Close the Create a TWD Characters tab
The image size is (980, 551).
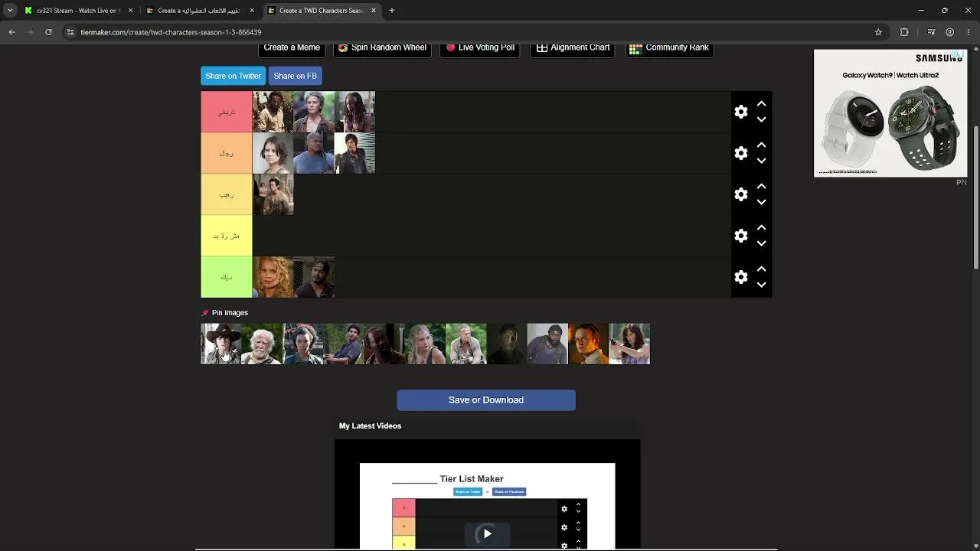click(x=374, y=11)
